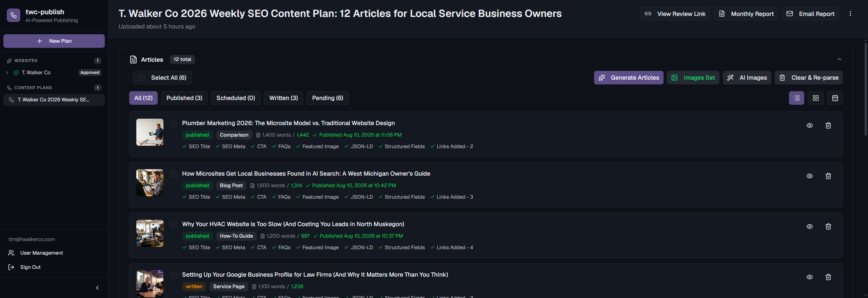Select the Plumber Marketing 2026 article checkbox
Viewport: 868px width, 298px height.
click(x=174, y=123)
